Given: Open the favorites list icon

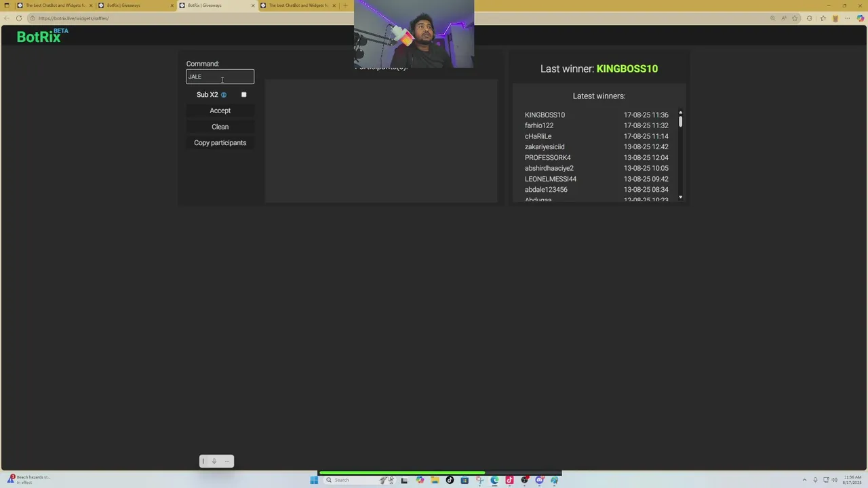Looking at the screenshot, I should point(822,18).
